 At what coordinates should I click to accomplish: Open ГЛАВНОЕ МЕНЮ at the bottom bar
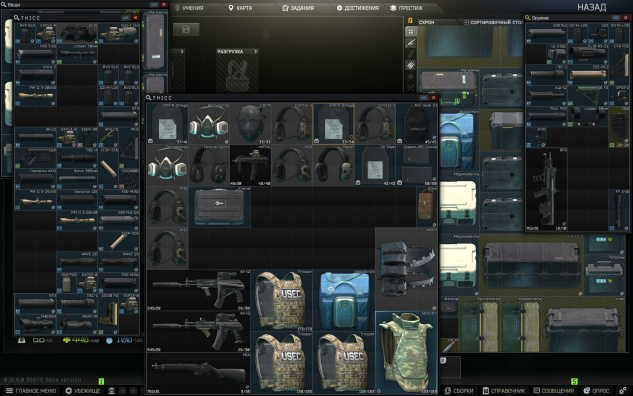point(31,391)
